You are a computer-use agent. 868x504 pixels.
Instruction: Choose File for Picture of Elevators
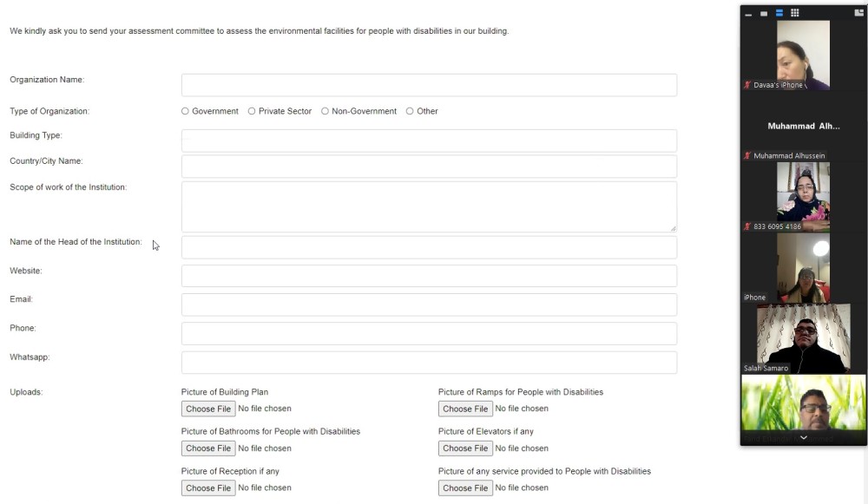click(x=465, y=448)
